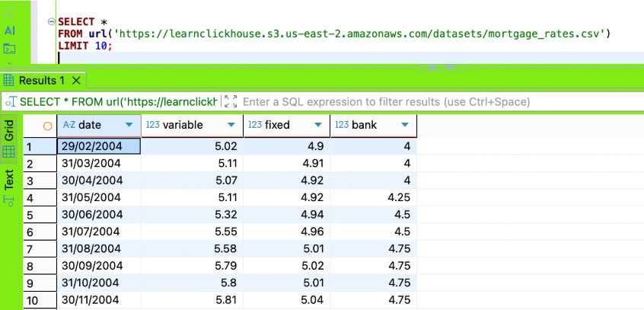
Task: Open the fixed column dropdown arrow
Action: (x=317, y=125)
